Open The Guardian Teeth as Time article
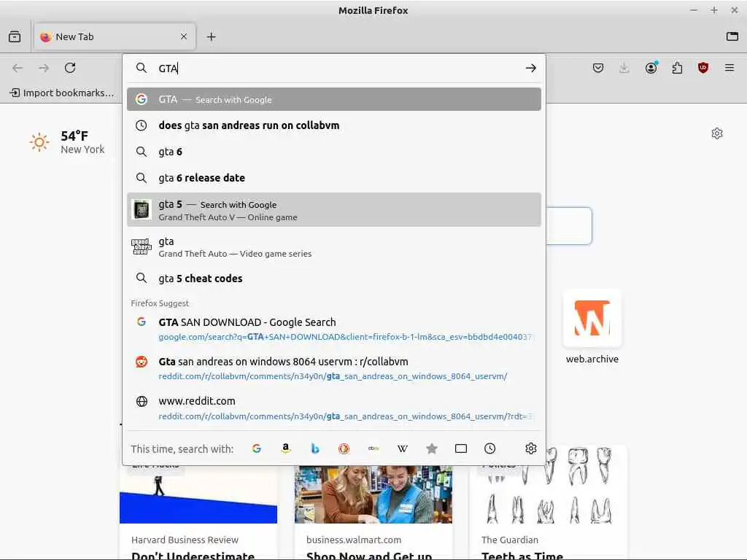This screenshot has width=747, height=560. [x=548, y=503]
